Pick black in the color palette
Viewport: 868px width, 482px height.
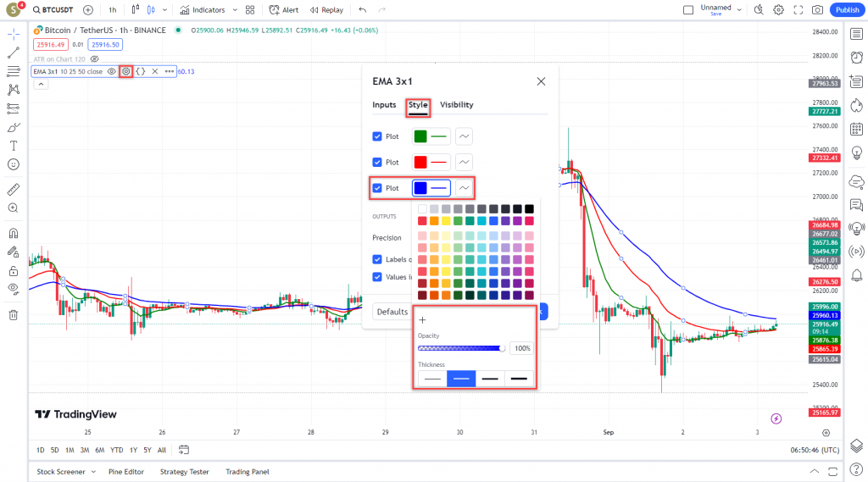point(529,208)
